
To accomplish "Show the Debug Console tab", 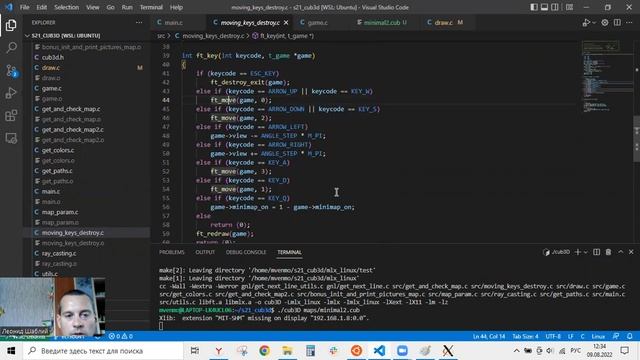I will (x=246, y=252).
